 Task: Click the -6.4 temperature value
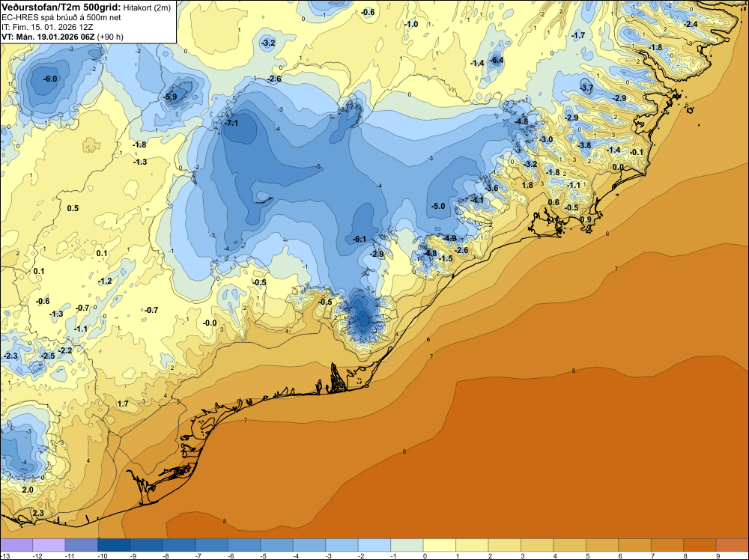tap(497, 60)
